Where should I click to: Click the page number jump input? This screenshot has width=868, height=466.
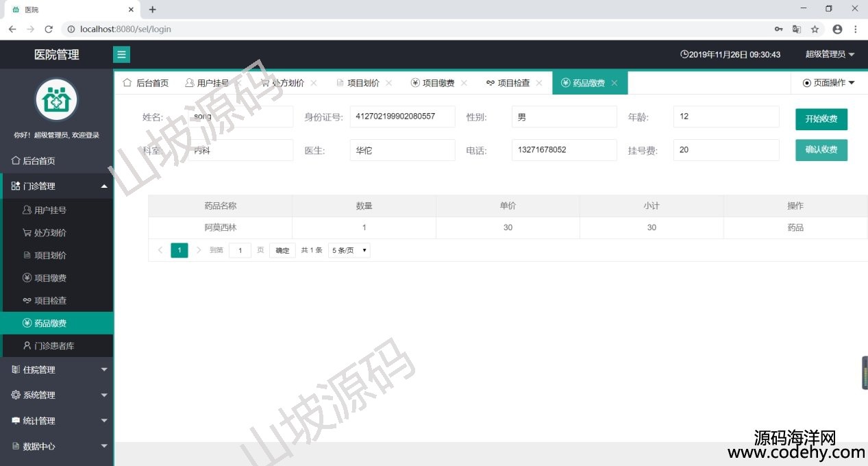pos(240,250)
